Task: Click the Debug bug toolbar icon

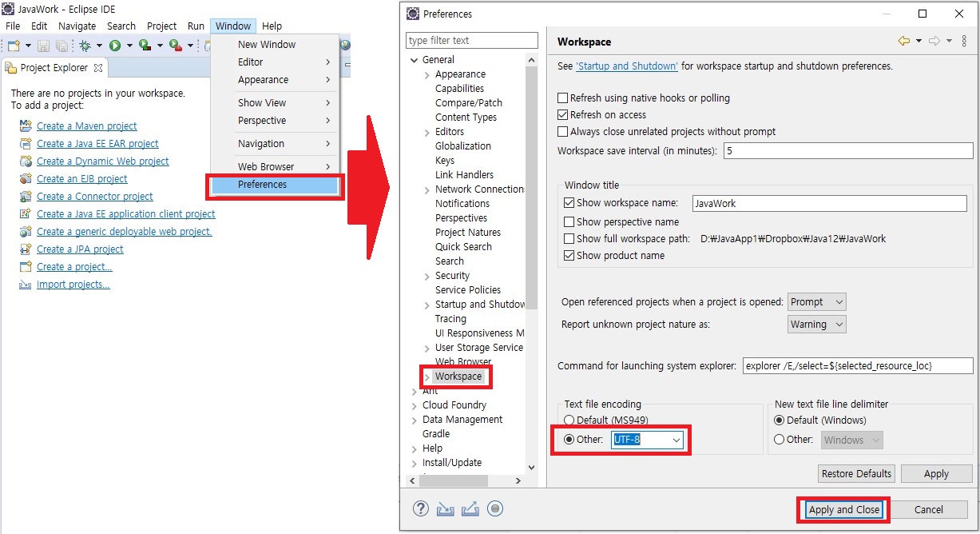Action: (x=85, y=46)
